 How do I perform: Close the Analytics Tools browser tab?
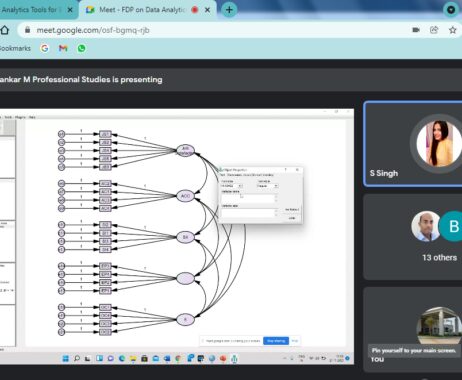[70, 10]
